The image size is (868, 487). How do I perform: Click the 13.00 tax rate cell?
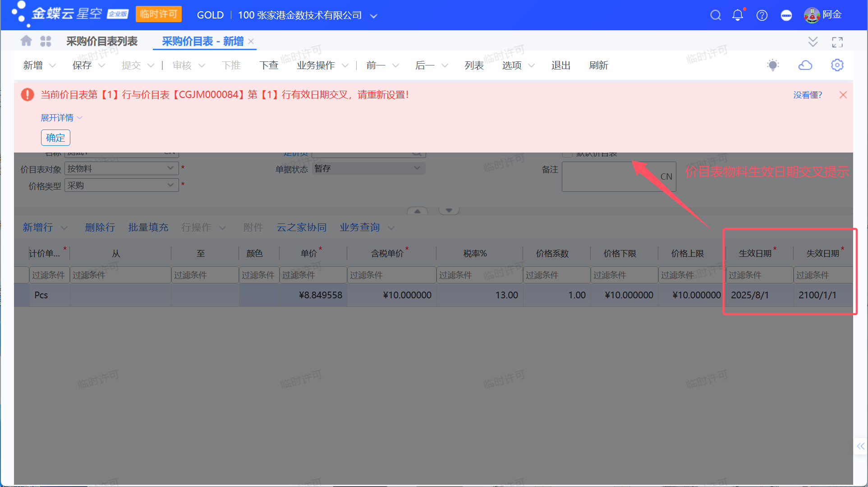coord(480,295)
